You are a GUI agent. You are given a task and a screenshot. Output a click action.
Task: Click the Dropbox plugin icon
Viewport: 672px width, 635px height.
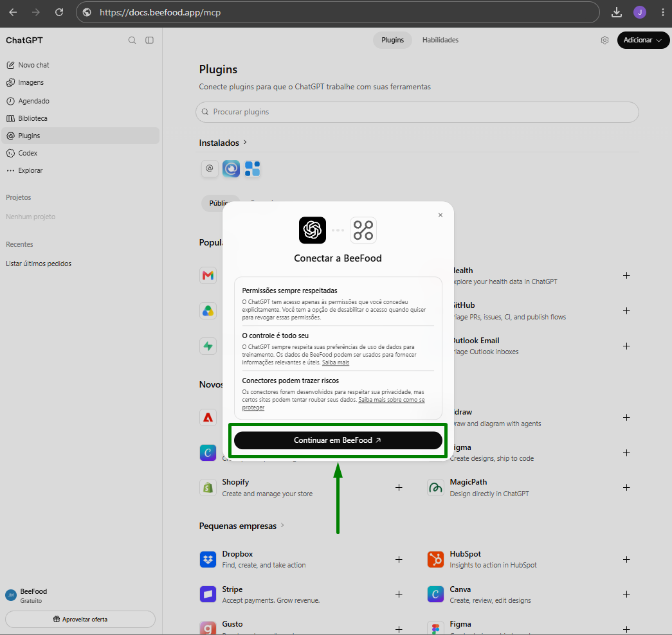pyautogui.click(x=208, y=560)
